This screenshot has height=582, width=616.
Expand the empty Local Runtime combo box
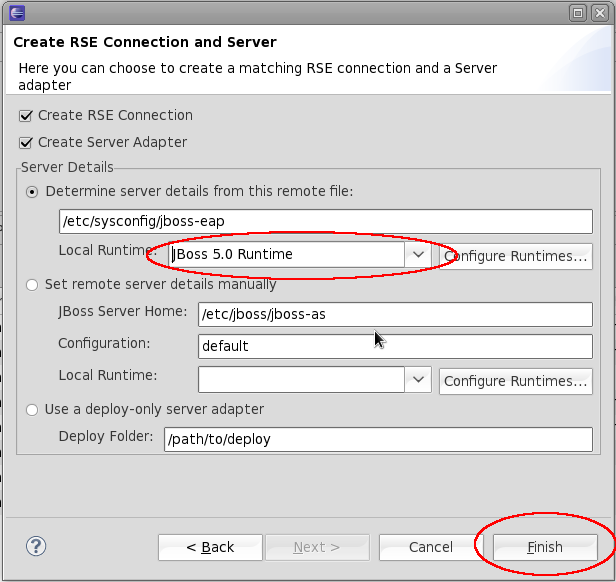click(x=419, y=380)
